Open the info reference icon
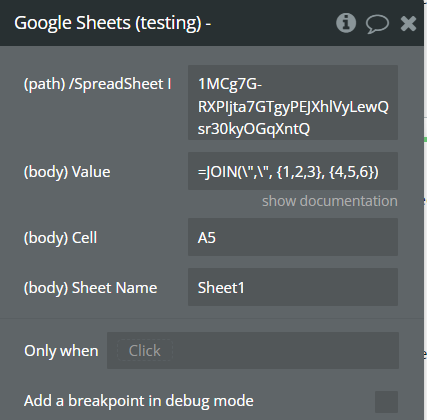Image resolution: width=427 pixels, height=420 pixels. tap(346, 23)
